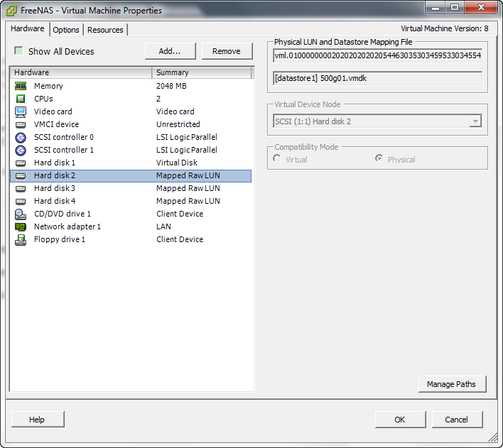
Task: Click the Remove button
Action: [227, 51]
